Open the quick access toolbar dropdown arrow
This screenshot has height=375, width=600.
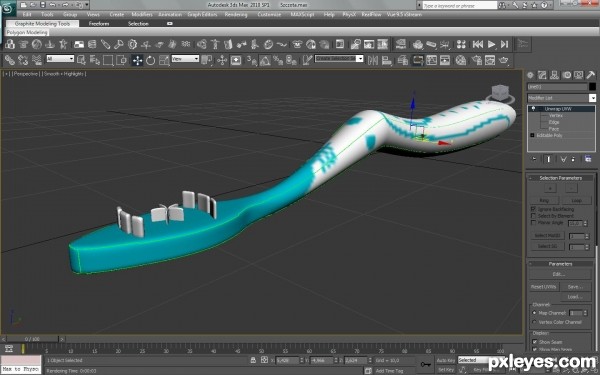click(87, 5)
